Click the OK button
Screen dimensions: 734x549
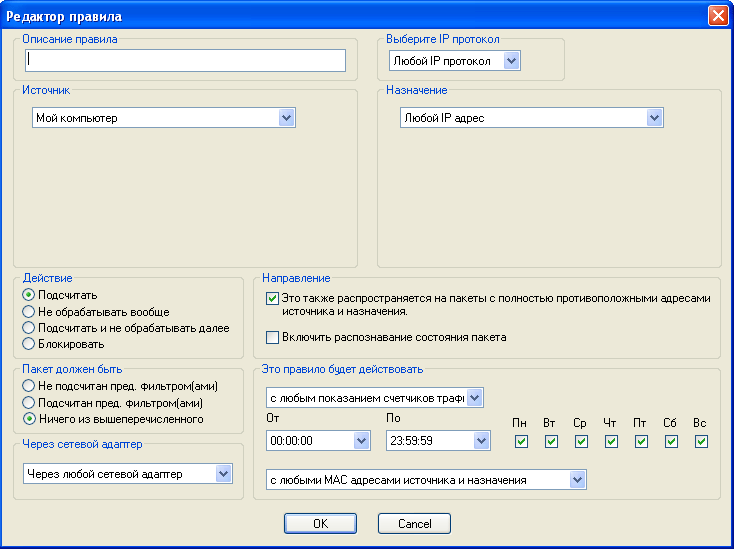tap(320, 523)
